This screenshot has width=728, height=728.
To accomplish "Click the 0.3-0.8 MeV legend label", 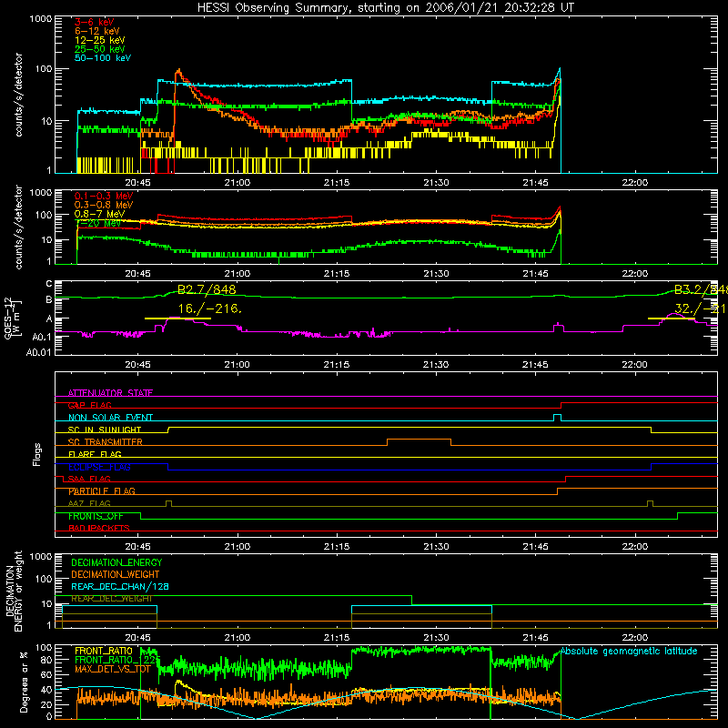I will pyautogui.click(x=104, y=205).
